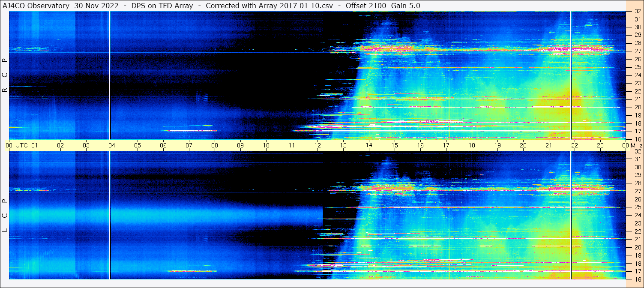Select the 32 MHz label in LCP panel
Image resolution: width=644 pixels, height=288 pixels.
(637, 151)
